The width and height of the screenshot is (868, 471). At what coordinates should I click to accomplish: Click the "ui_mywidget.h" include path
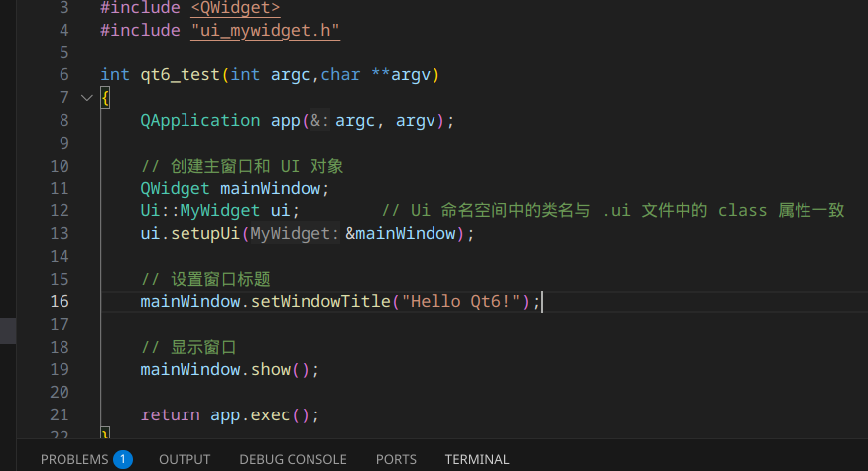[265, 31]
